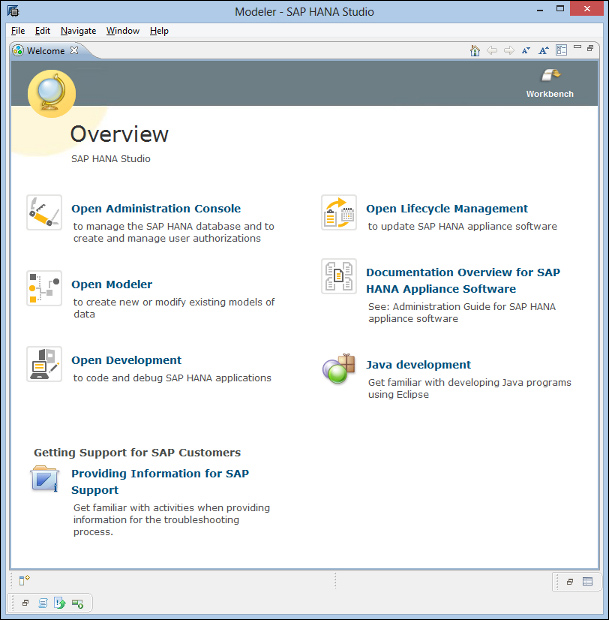This screenshot has width=609, height=620.
Task: Click the 'Modeler - SAP HANA Studio' window title
Action: [x=304, y=12]
